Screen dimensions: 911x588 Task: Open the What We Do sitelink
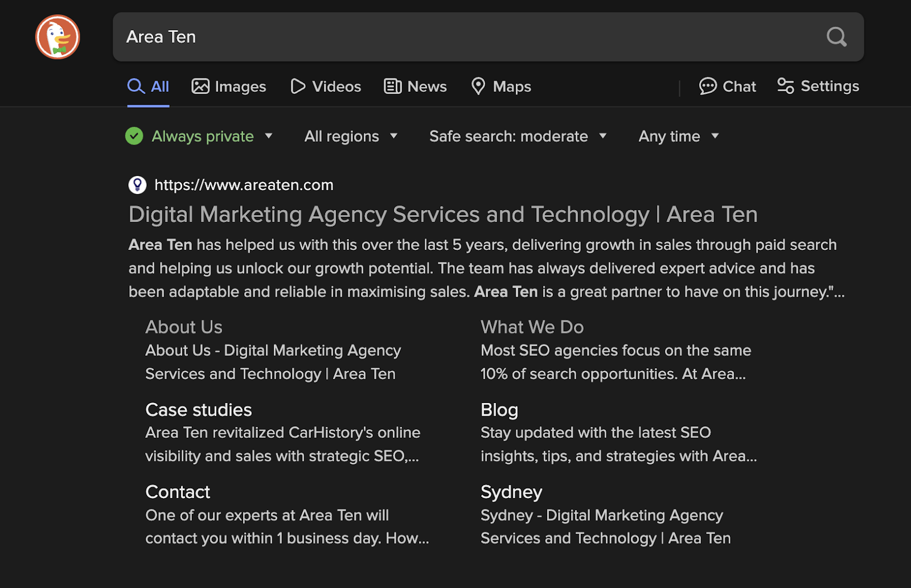(x=532, y=327)
